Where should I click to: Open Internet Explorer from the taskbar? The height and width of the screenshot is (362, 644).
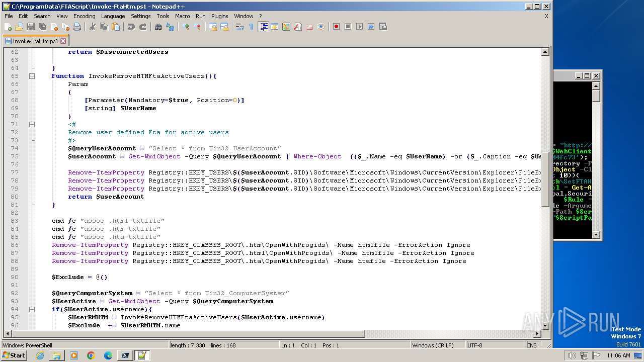40,355
